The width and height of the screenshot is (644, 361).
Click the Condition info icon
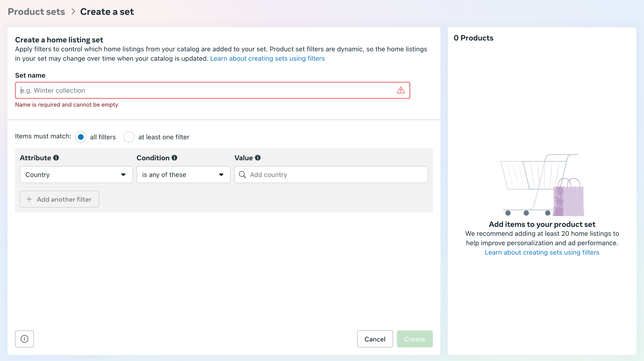click(x=174, y=158)
